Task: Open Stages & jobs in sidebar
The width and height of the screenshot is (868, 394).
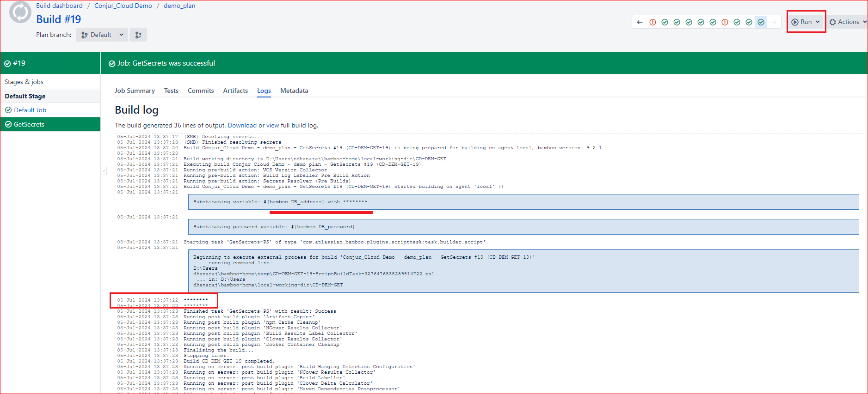Action: click(24, 82)
